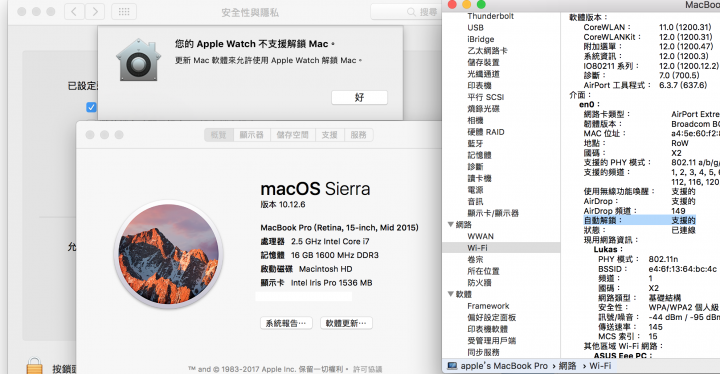Select 偏好設定面板 under 軟體
The height and width of the screenshot is (374, 720).
click(491, 317)
